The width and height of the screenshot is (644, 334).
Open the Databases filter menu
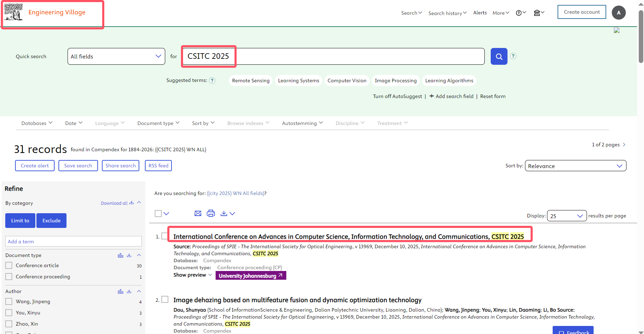click(37, 123)
